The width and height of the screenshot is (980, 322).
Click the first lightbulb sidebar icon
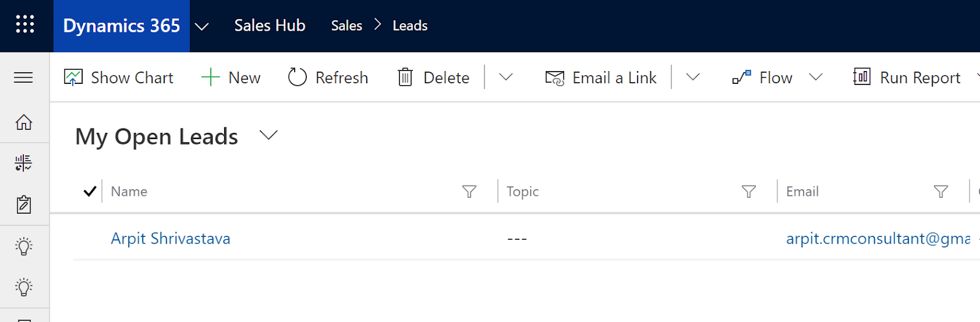[24, 247]
